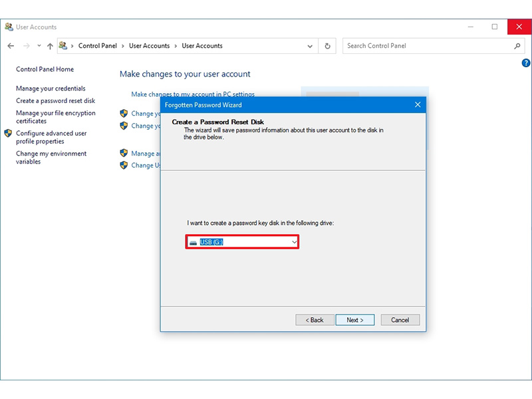The height and width of the screenshot is (399, 532).
Task: Click the User Accounts address bar icon
Action: tap(63, 45)
